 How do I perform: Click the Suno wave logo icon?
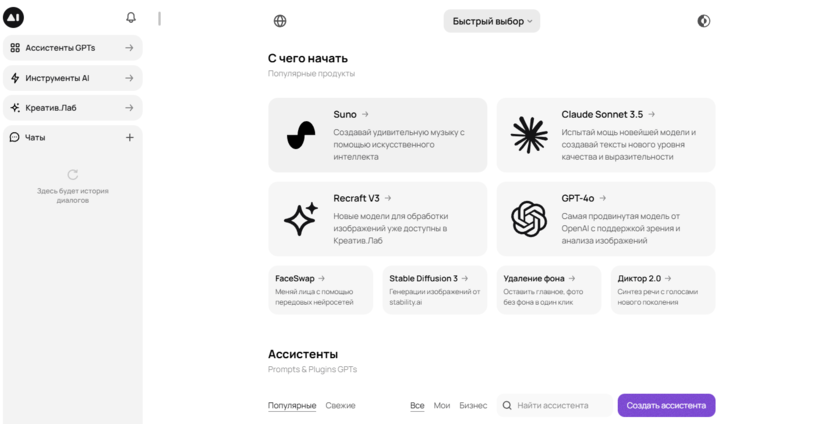coord(301,135)
